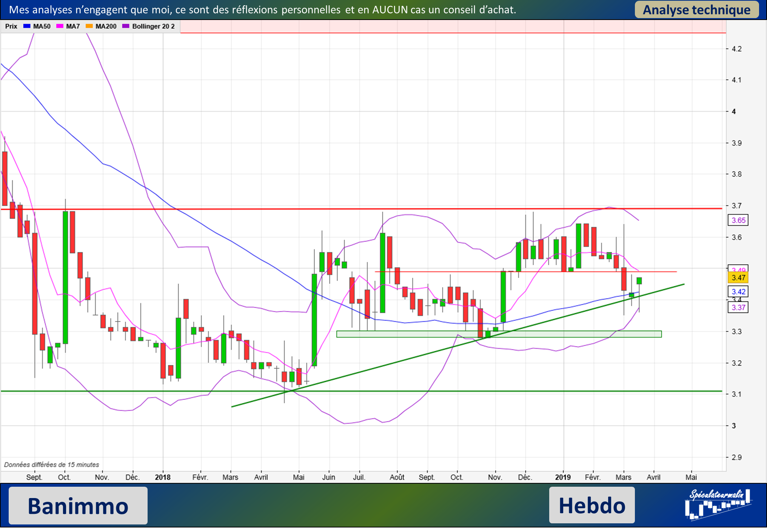Click the 4 price axis label

click(734, 112)
